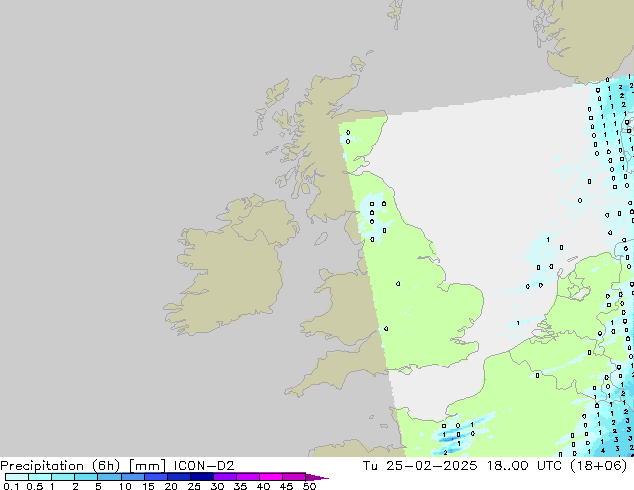Click the above-50 arrow at legend end
This screenshot has width=634, height=490.
(317, 477)
